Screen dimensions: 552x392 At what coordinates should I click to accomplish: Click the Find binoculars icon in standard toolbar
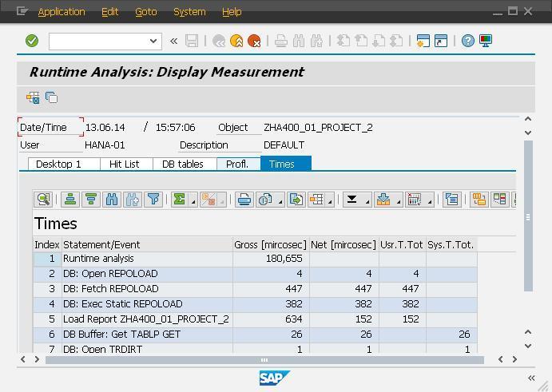(299, 42)
